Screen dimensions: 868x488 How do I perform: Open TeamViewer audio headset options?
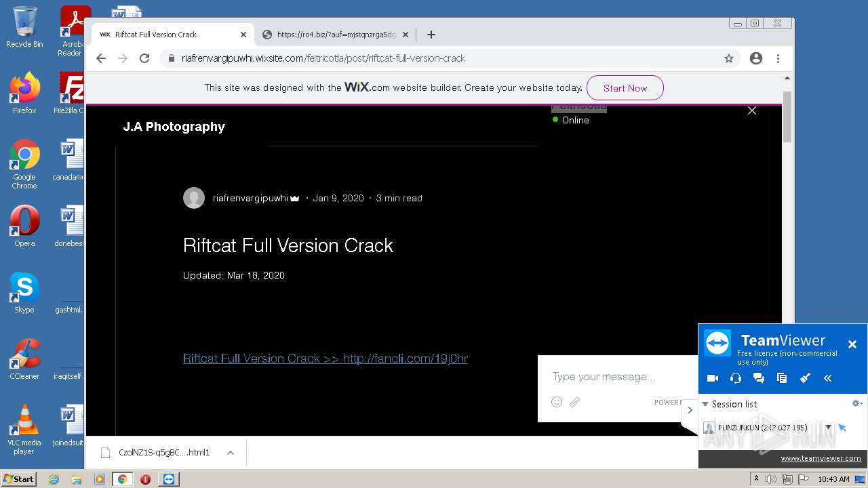coord(736,378)
